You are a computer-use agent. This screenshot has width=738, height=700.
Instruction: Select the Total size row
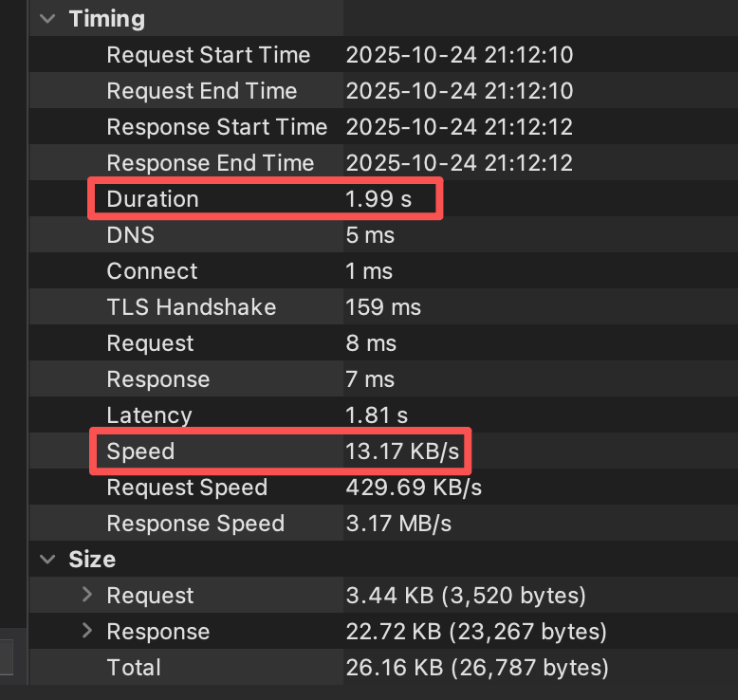133,667
